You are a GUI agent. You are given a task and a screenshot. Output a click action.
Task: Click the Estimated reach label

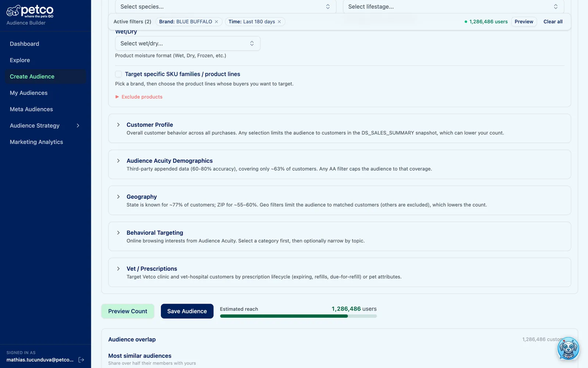pos(239,309)
